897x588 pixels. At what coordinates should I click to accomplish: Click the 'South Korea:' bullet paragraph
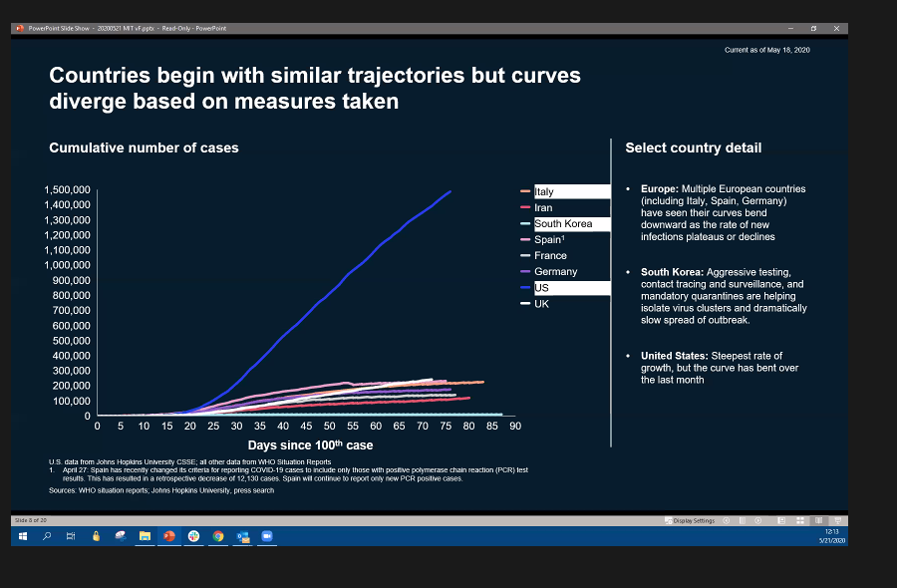724,296
